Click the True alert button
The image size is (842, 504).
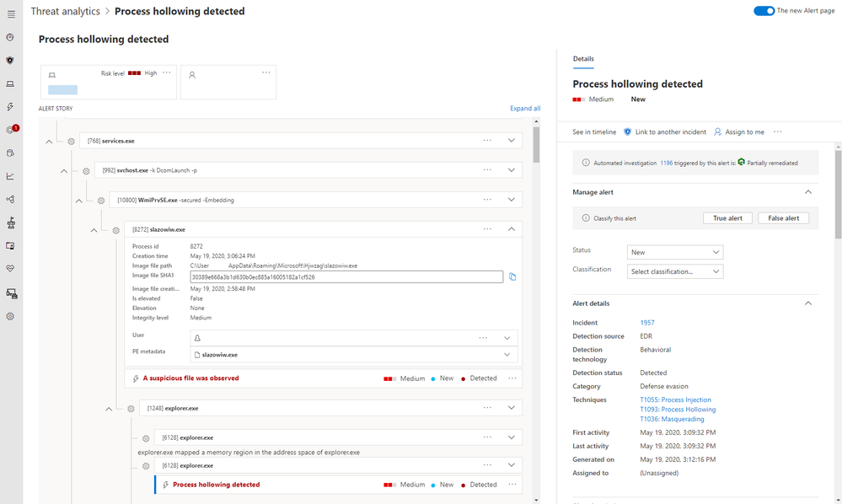click(727, 218)
